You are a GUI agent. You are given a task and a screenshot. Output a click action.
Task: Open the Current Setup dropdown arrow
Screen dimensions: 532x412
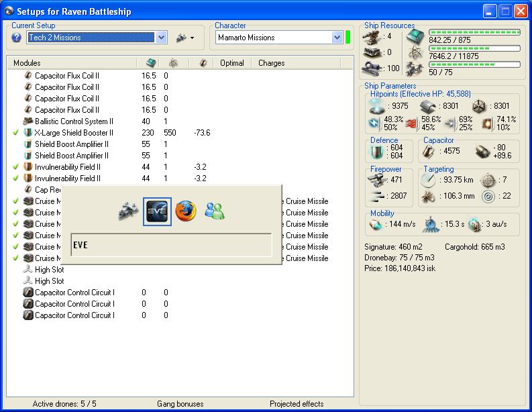(x=162, y=38)
